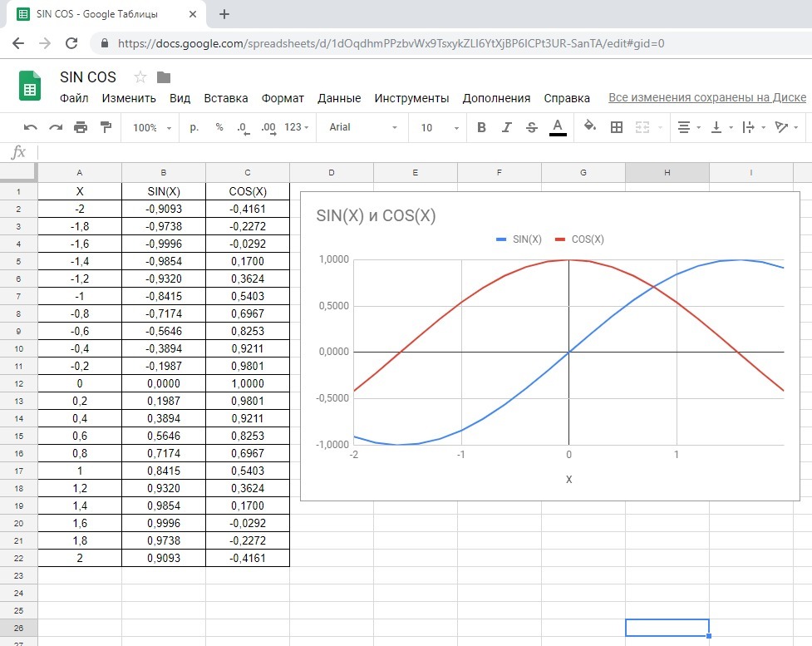The image size is (812, 646).
Task: Toggle Italic formatting
Action: [506, 127]
